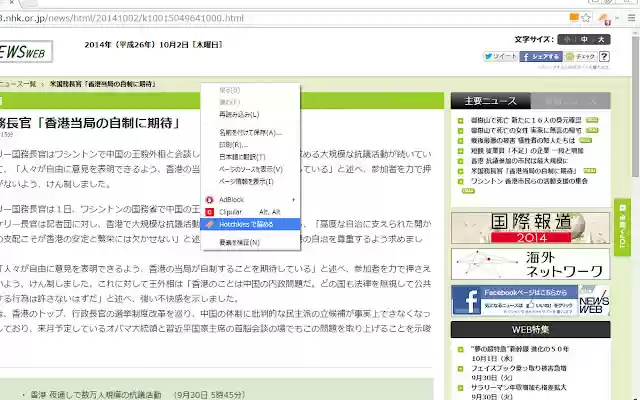The image size is (640, 400).
Task: Open 御嶽山で死亡 新たに16人の身元確認 headline
Action: [x=526, y=120]
